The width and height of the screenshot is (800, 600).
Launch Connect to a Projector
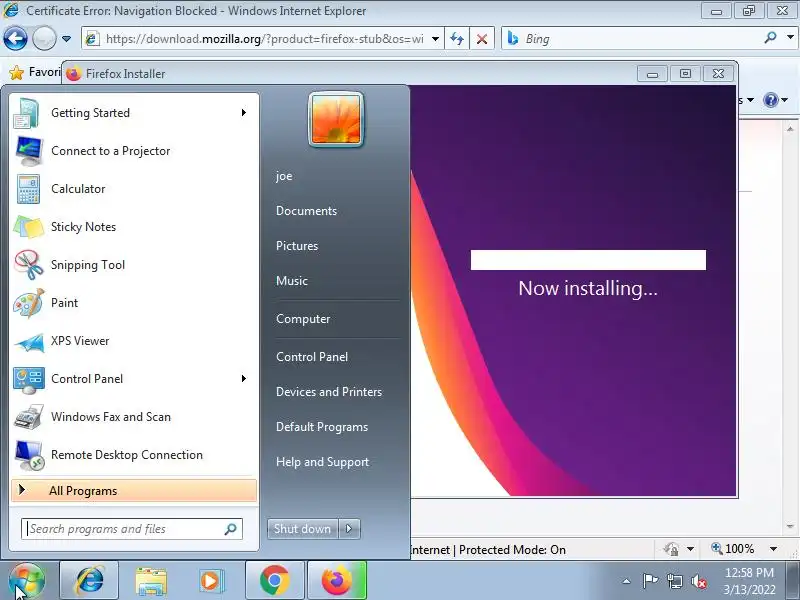tap(134, 151)
